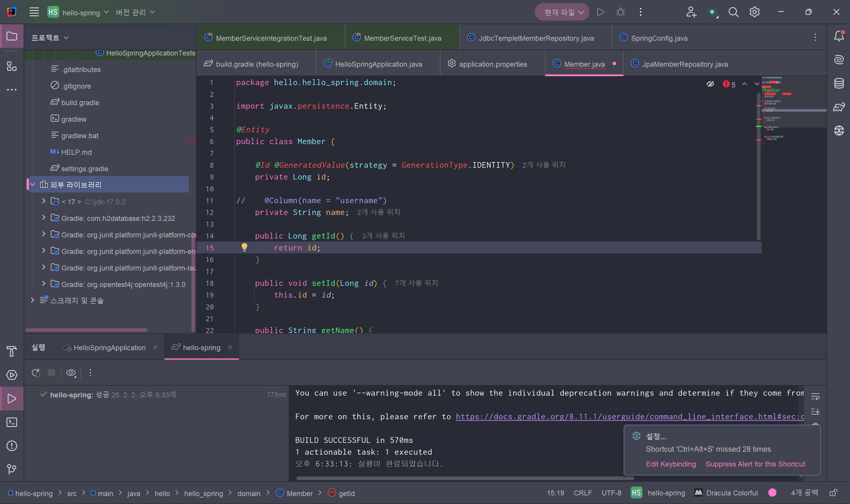
Task: Click the intention lightbulb on line 15
Action: click(244, 247)
